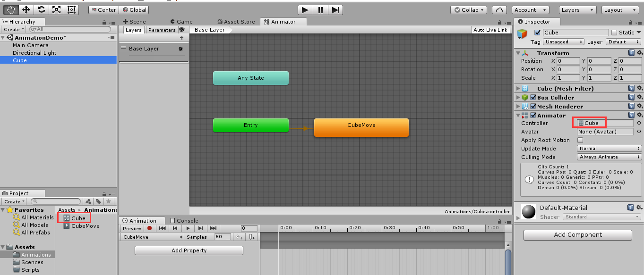Select the Rect transform tool
The width and height of the screenshot is (644, 275).
(x=72, y=9)
